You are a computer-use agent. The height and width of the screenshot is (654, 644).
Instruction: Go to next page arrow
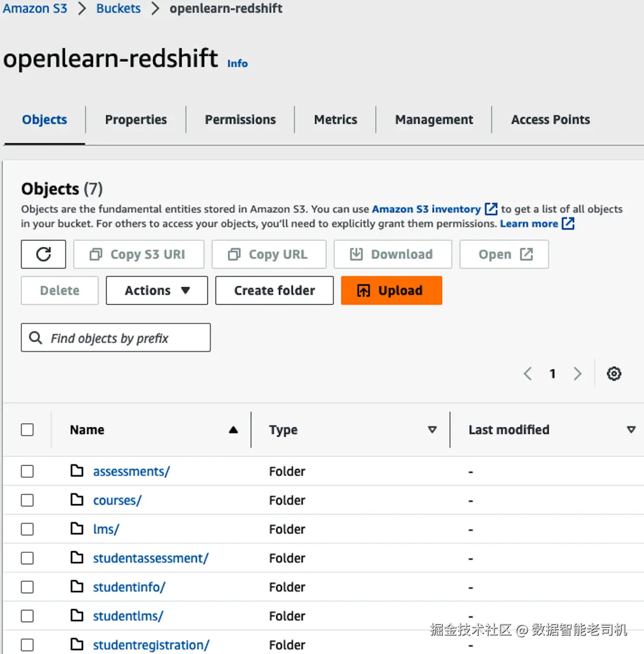[x=577, y=374]
